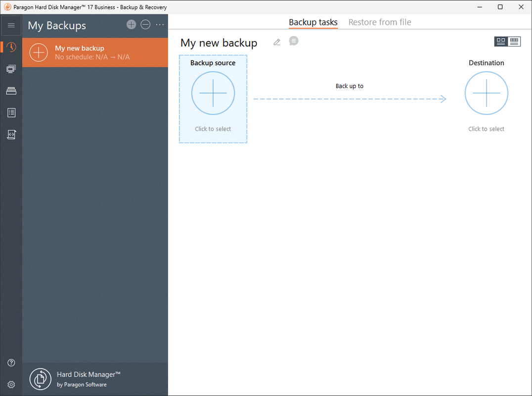This screenshot has height=396, width=532.
Task: Add a new backup with plus icon
Action: pyautogui.click(x=132, y=24)
